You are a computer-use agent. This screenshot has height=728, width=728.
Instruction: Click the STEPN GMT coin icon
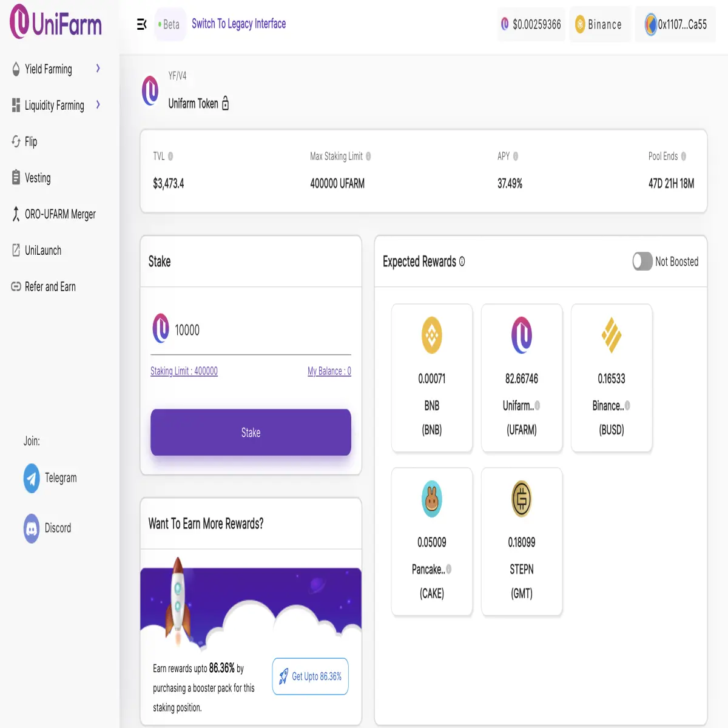click(x=522, y=499)
